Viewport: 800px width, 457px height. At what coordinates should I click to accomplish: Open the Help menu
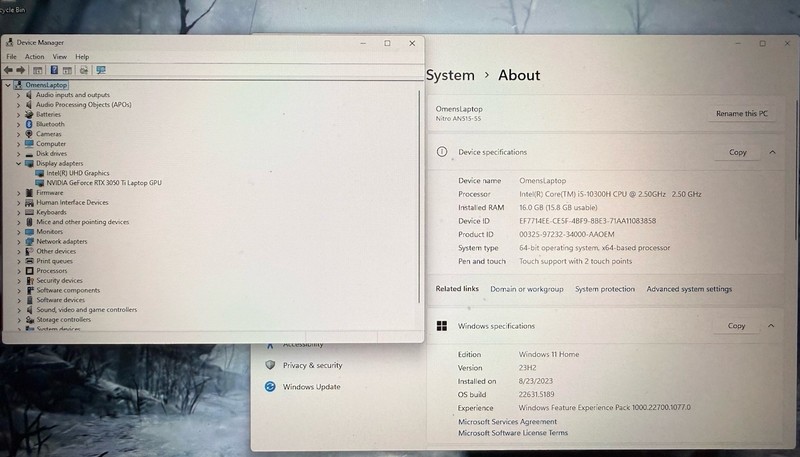82,57
